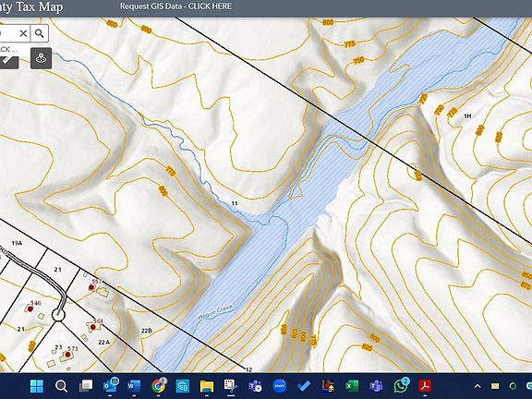The width and height of the screenshot is (532, 399).
Task: Open the location pin map tool
Action: click(41, 58)
